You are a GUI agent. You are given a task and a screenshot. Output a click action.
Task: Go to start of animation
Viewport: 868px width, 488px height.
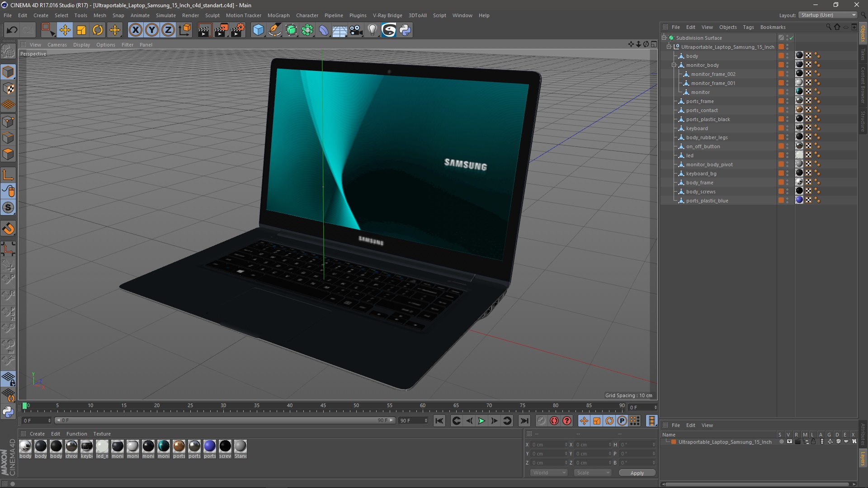(x=439, y=421)
